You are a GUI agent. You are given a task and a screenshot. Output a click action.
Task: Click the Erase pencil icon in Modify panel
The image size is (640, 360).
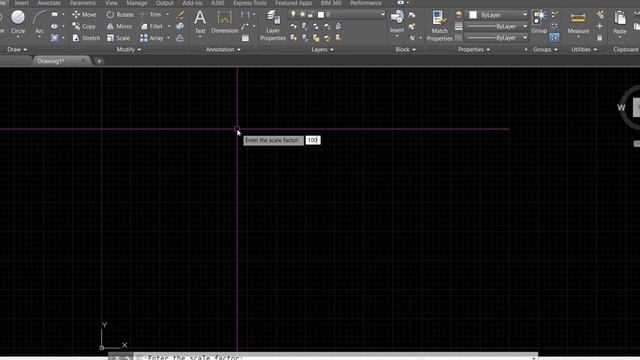pos(180,15)
